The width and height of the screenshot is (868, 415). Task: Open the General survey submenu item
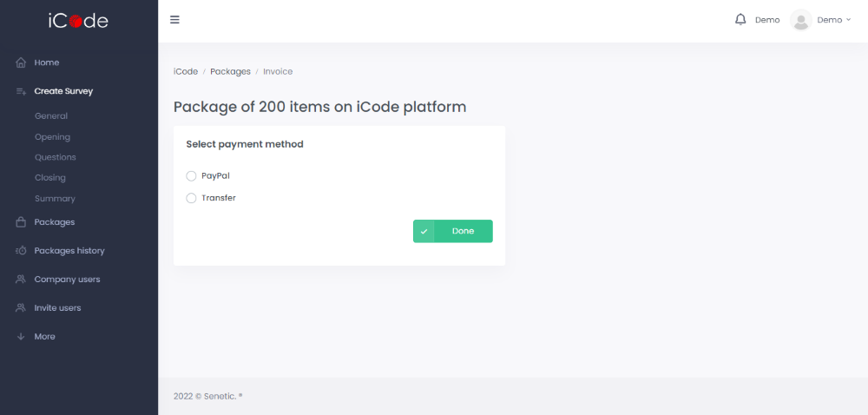pyautogui.click(x=51, y=116)
